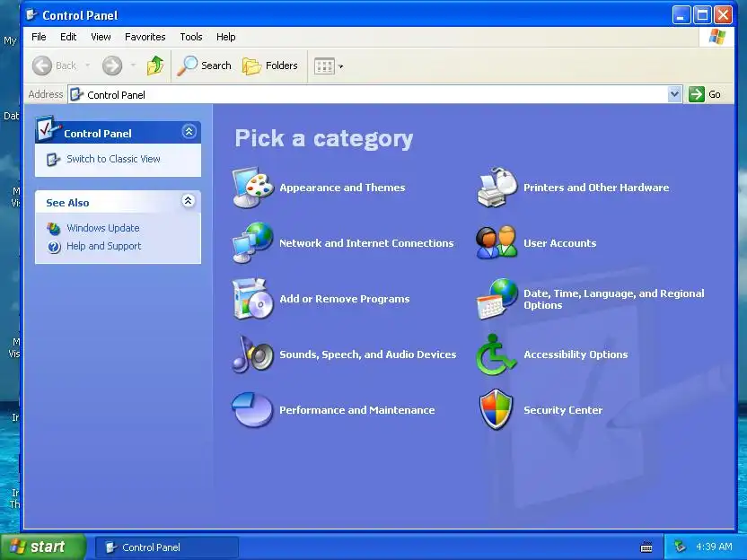
Task: Open the Performance and Maintenance pie chart icon
Action: (253, 409)
